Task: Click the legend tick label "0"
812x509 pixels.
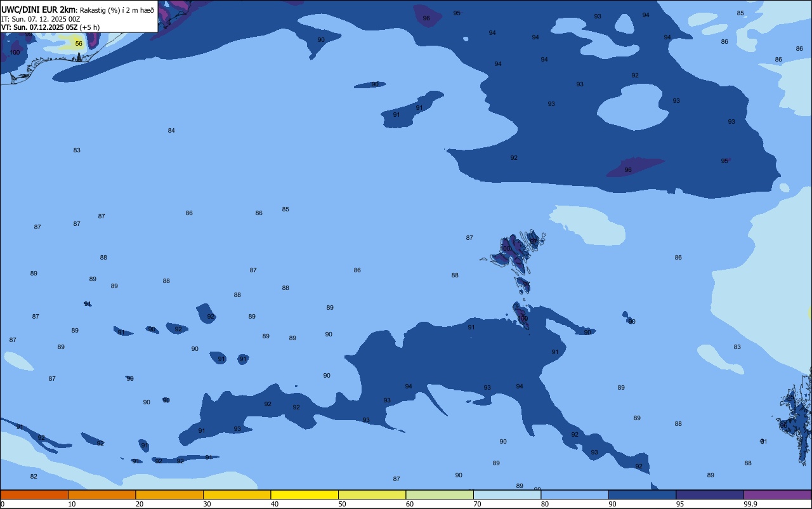Action: click(x=3, y=504)
